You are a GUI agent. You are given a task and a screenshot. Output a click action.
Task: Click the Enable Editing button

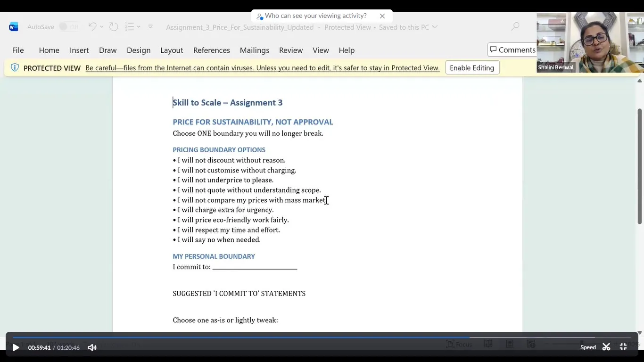[x=472, y=68]
